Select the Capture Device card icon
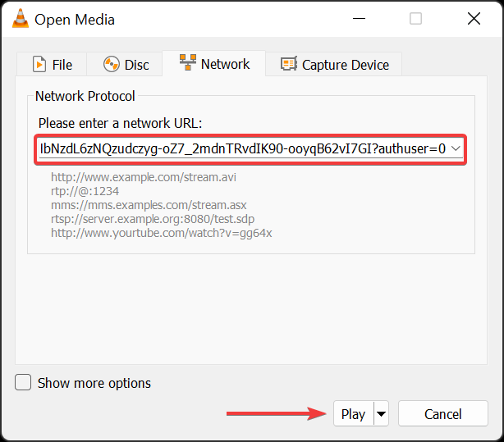This screenshot has width=504, height=442. (x=289, y=64)
